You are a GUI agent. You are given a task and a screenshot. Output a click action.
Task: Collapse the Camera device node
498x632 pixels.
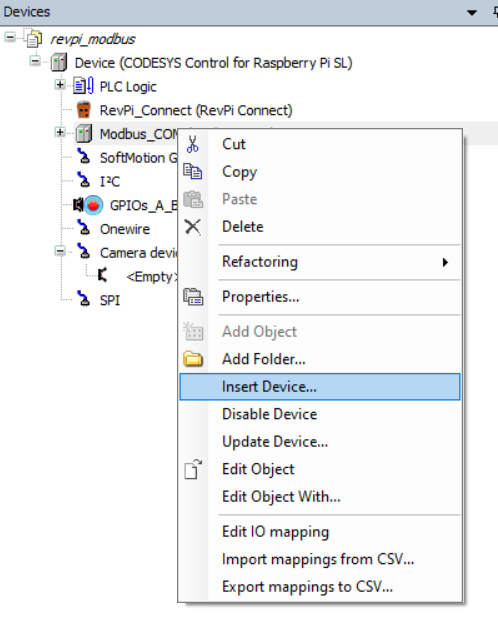click(x=60, y=252)
